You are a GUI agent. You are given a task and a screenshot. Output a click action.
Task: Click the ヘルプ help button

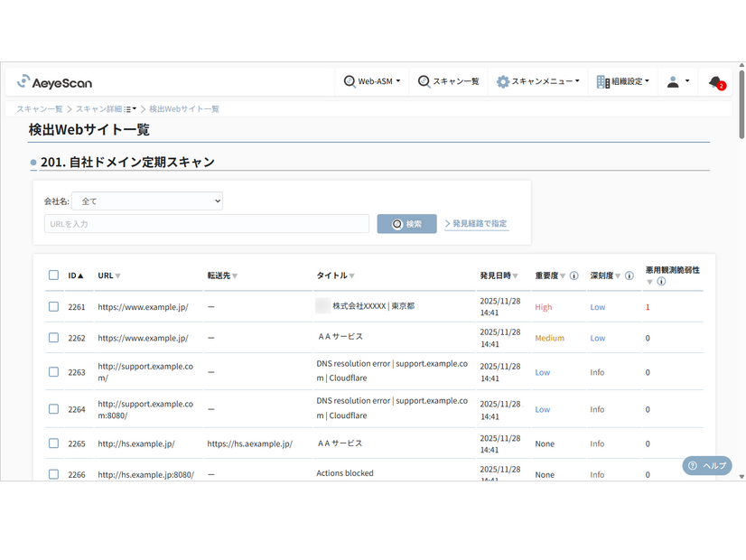[x=706, y=465]
